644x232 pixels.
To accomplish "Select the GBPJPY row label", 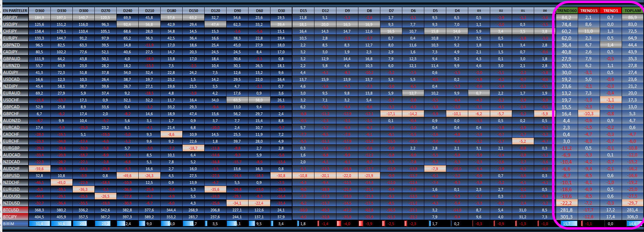I will [x=15, y=18].
